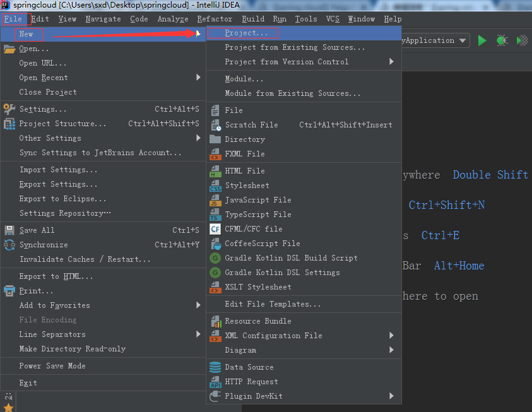Toggle Power Save Mode
532x412 pixels.
point(103,366)
